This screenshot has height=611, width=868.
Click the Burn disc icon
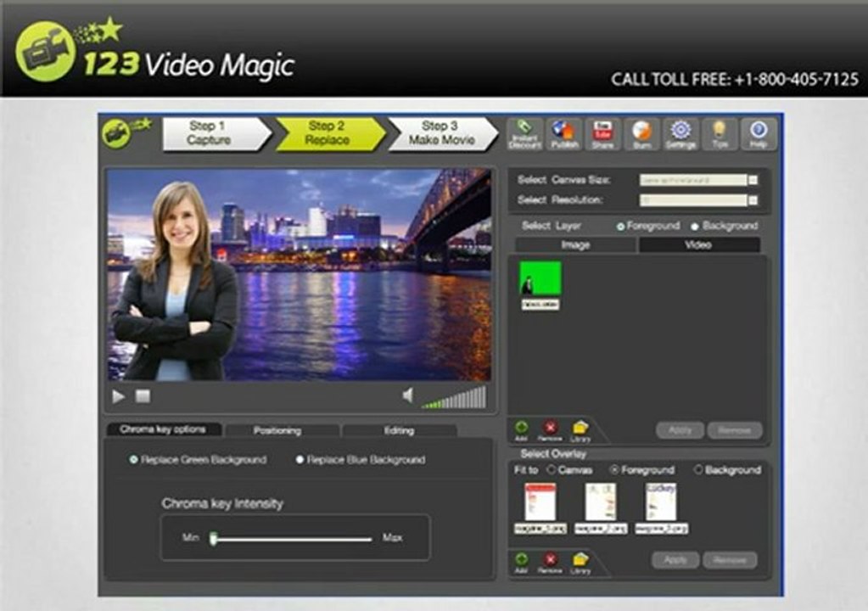coord(641,134)
